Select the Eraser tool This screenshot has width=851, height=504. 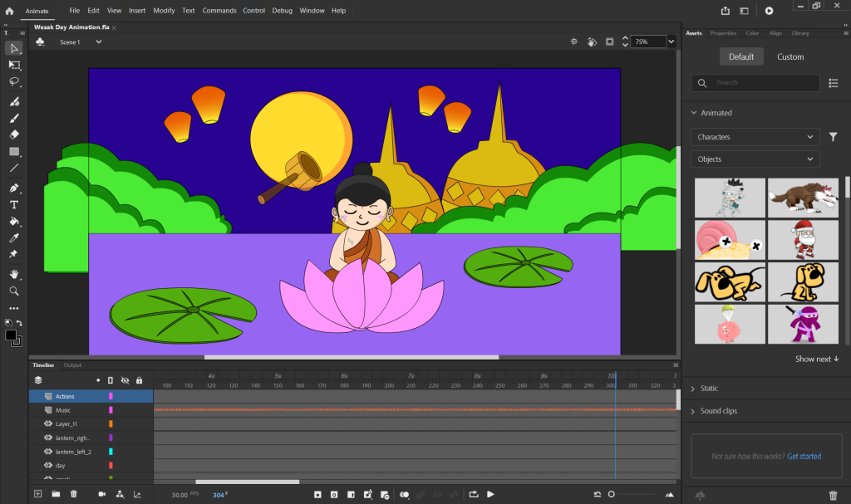[14, 134]
